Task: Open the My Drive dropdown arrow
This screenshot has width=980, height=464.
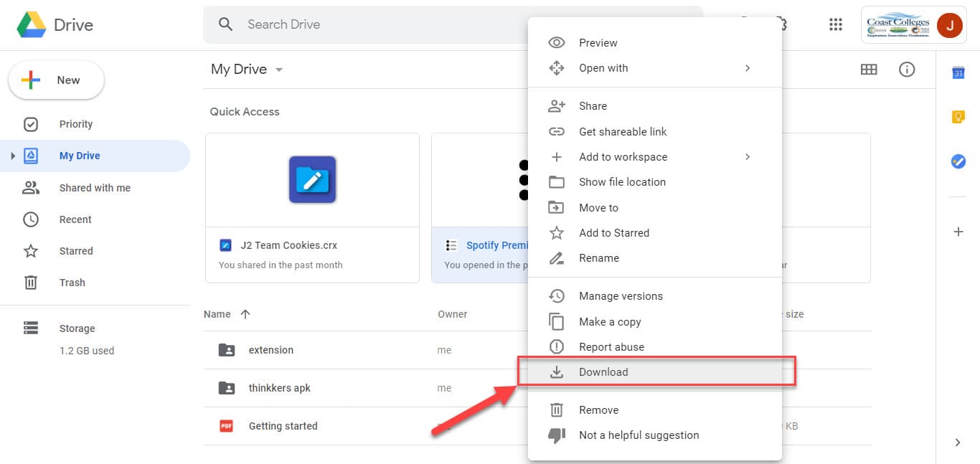Action: 278,69
